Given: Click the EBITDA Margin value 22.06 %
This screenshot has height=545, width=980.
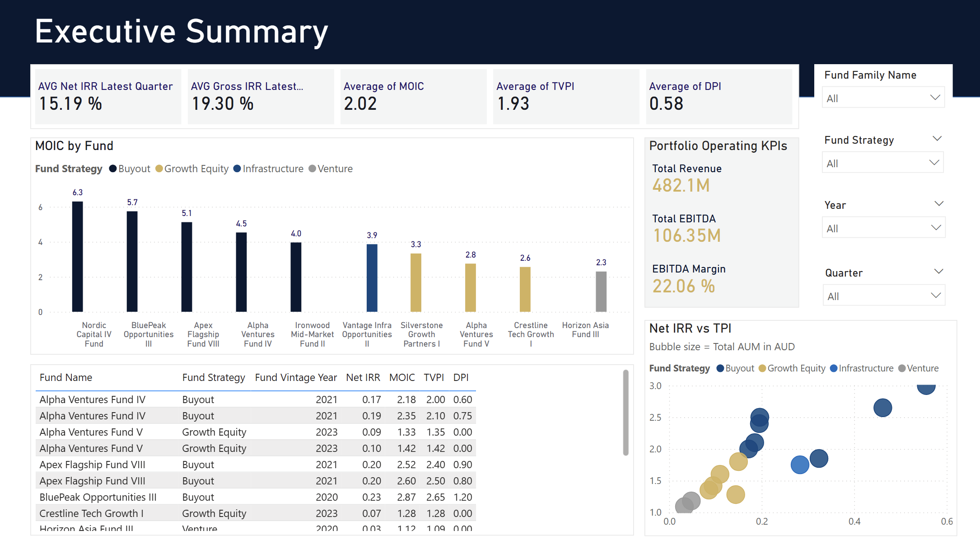Looking at the screenshot, I should [684, 286].
